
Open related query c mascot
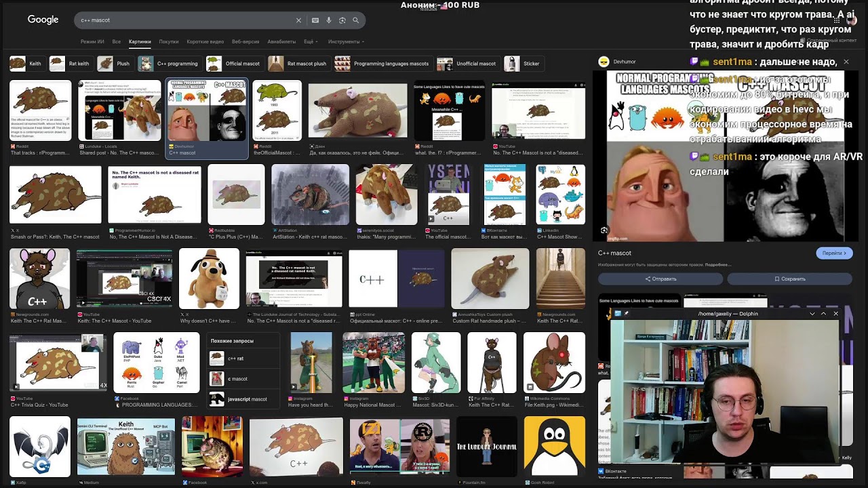243,379
